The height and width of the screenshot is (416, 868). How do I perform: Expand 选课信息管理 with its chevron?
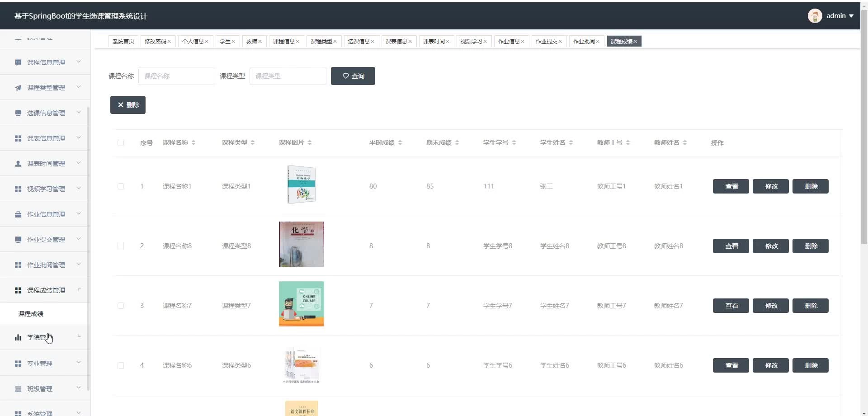tap(79, 112)
